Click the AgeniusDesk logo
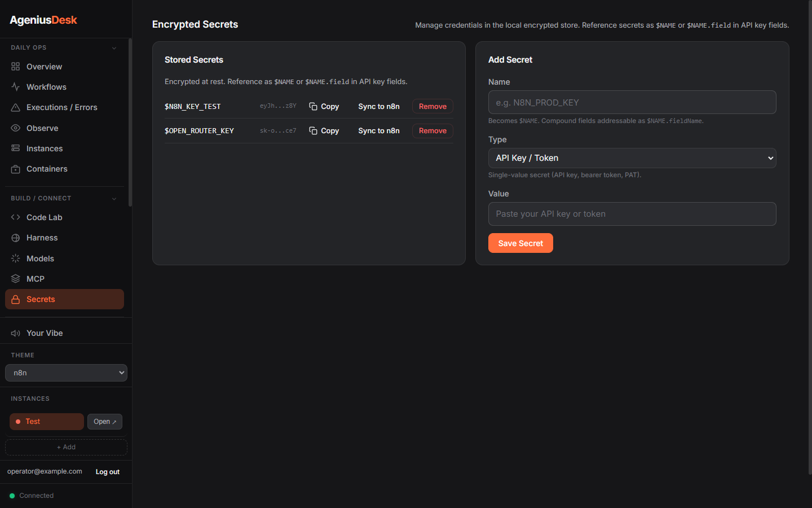 pos(43,20)
